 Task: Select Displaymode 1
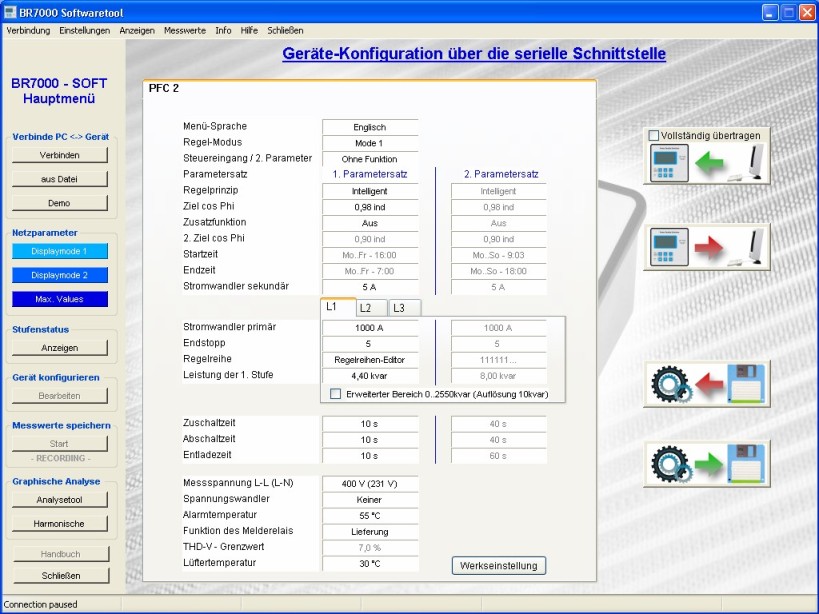pyautogui.click(x=60, y=251)
